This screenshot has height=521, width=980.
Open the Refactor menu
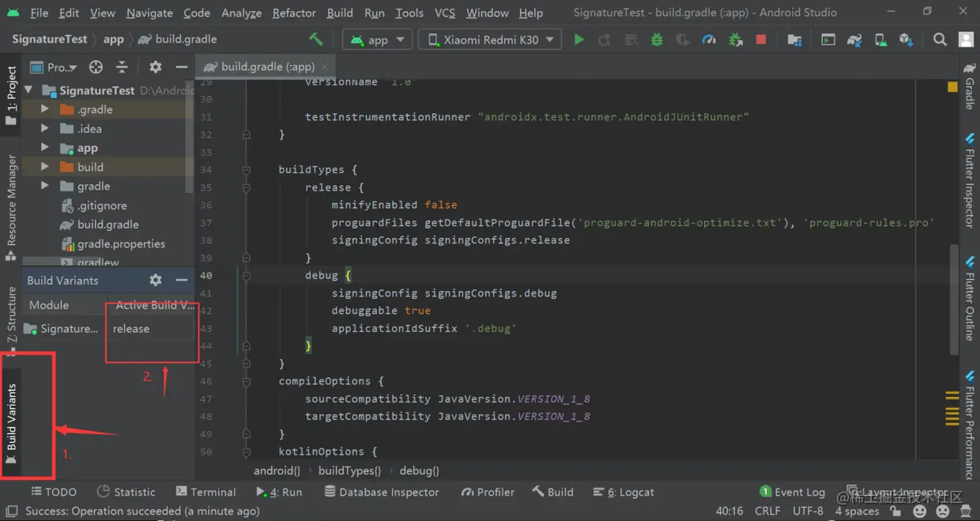pos(294,13)
